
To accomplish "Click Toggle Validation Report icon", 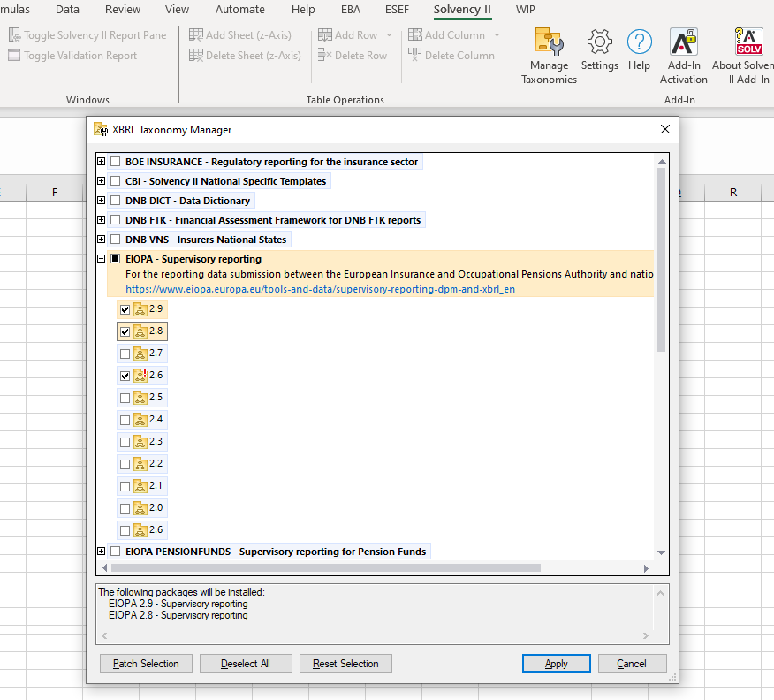I will coord(14,56).
